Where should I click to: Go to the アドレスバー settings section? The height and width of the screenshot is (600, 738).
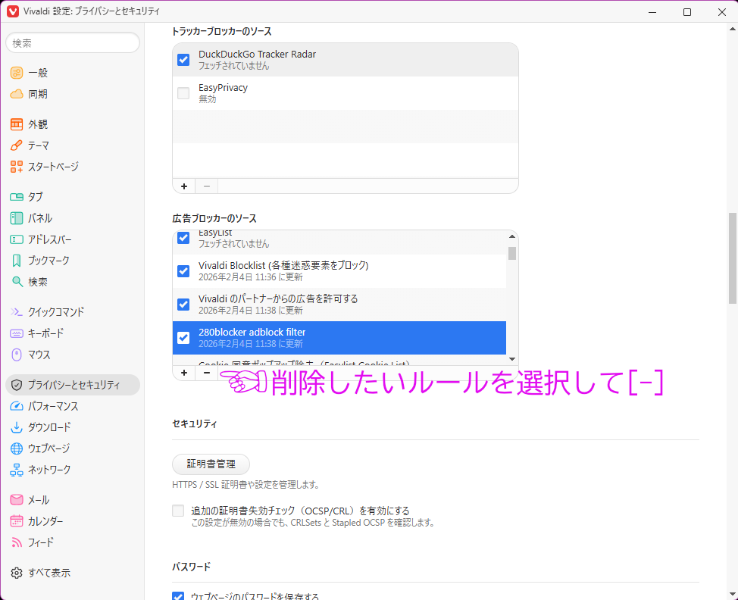click(49, 240)
